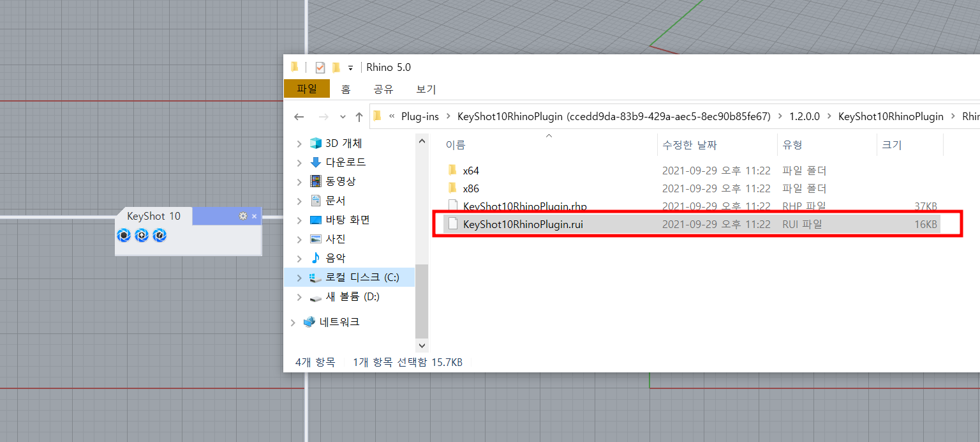Navigate to Plug-ins in address bar
The width and height of the screenshot is (980, 442).
420,116
